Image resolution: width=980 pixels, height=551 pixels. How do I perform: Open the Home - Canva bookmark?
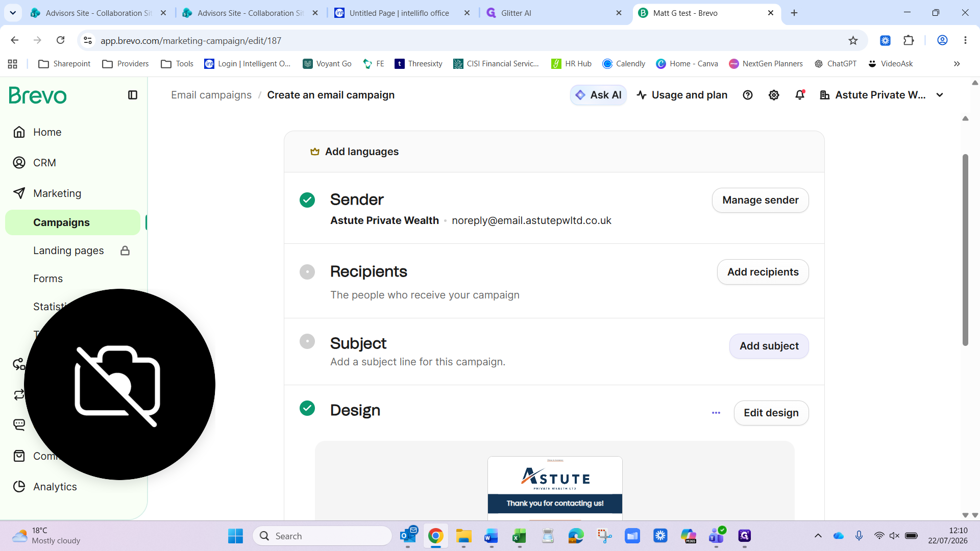pyautogui.click(x=687, y=64)
